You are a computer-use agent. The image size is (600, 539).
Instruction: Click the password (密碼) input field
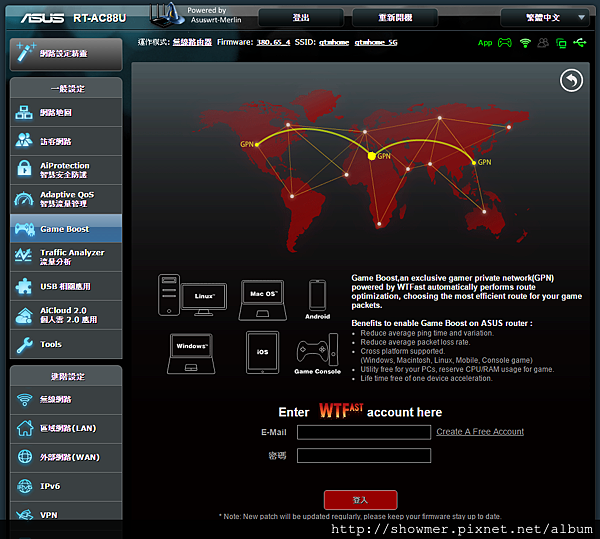(x=364, y=456)
